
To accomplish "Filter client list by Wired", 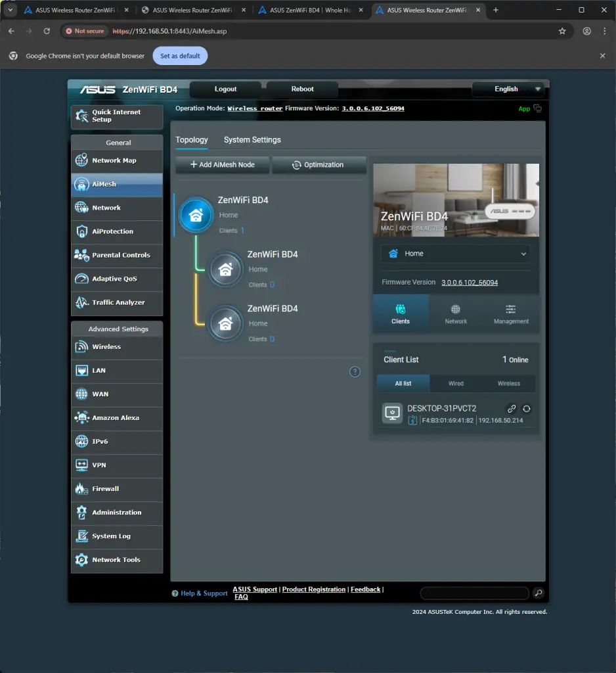I will pyautogui.click(x=456, y=383).
